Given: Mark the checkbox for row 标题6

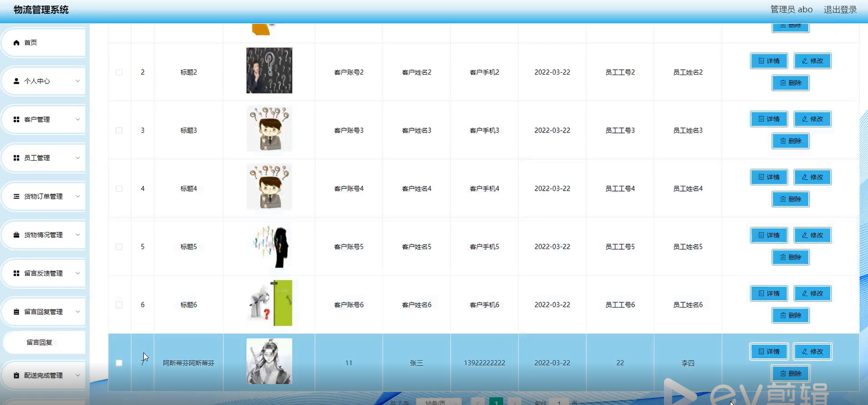Looking at the screenshot, I should coord(119,305).
